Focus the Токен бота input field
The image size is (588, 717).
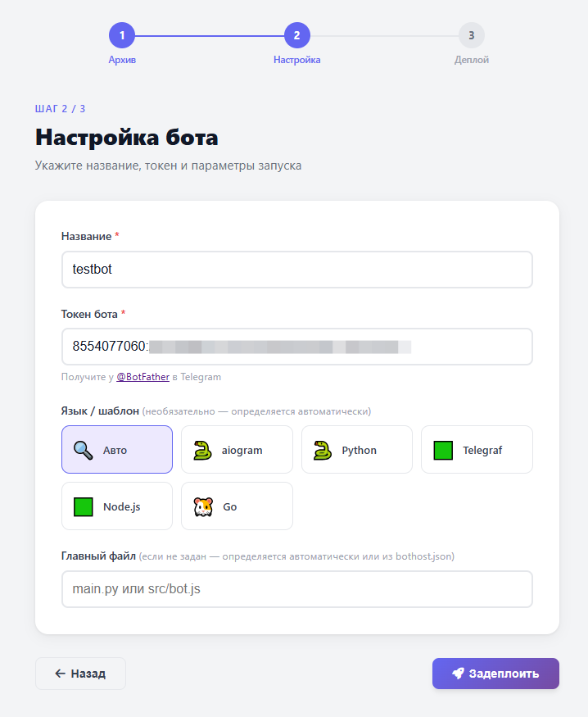pos(297,347)
